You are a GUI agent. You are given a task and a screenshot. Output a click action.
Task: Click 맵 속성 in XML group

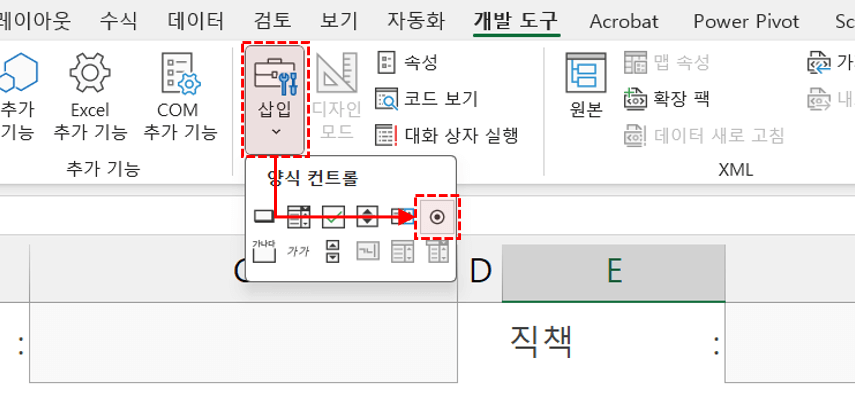coord(666,62)
